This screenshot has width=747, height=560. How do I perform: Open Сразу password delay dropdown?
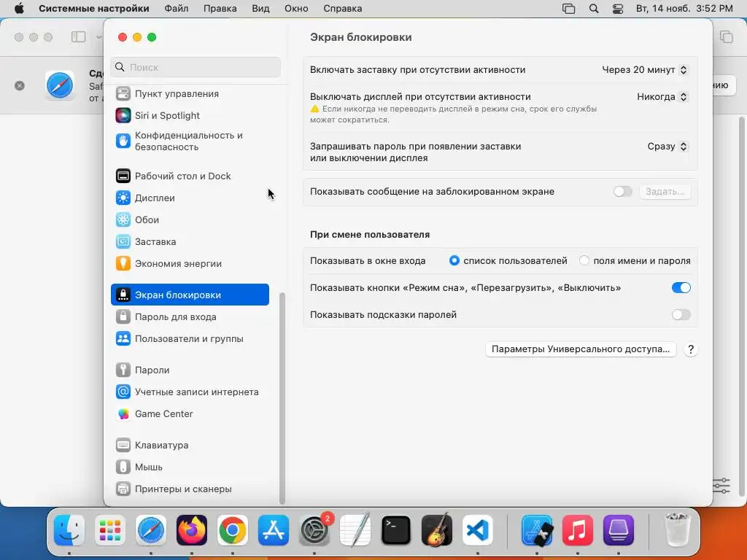point(667,147)
